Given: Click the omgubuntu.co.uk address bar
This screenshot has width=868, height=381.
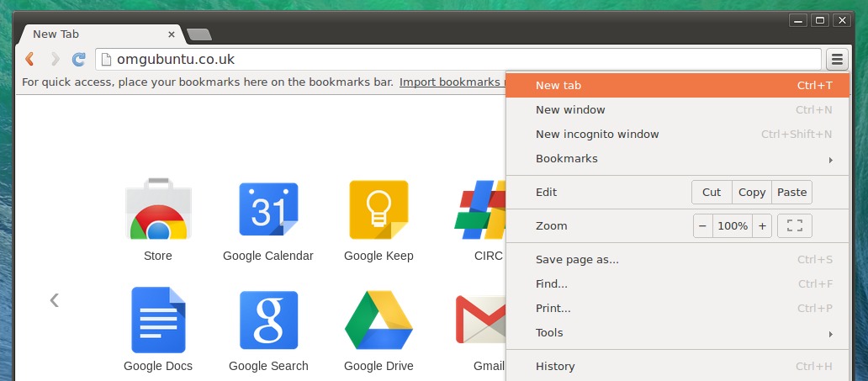Looking at the screenshot, I should tap(458, 59).
